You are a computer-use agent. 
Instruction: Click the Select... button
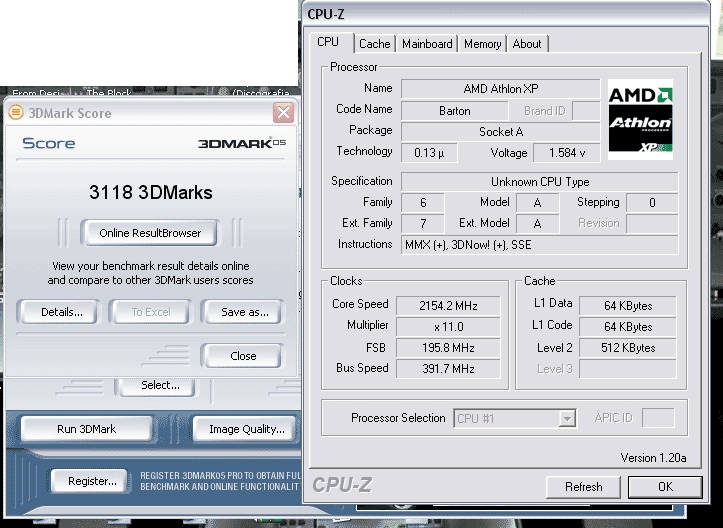[160, 385]
